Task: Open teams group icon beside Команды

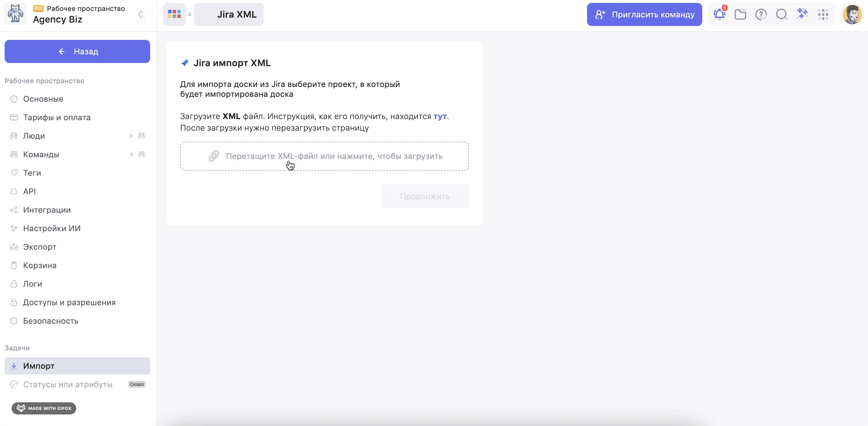Action: point(141,155)
